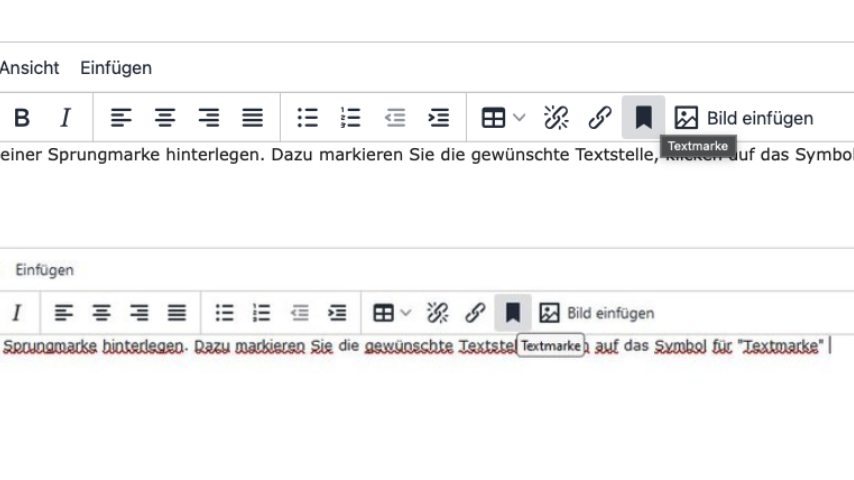Increase indent in upper editor toolbar
Image resolution: width=854 pixels, height=480 pixels.
tap(439, 118)
